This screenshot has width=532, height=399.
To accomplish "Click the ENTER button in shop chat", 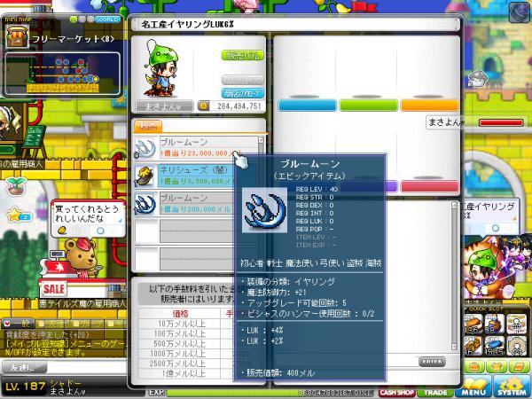I will (432, 362).
